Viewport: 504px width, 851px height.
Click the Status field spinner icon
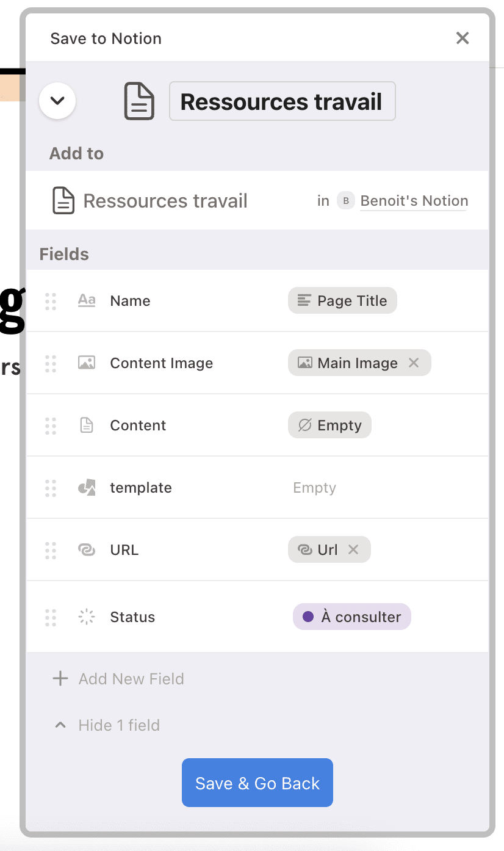tap(87, 617)
